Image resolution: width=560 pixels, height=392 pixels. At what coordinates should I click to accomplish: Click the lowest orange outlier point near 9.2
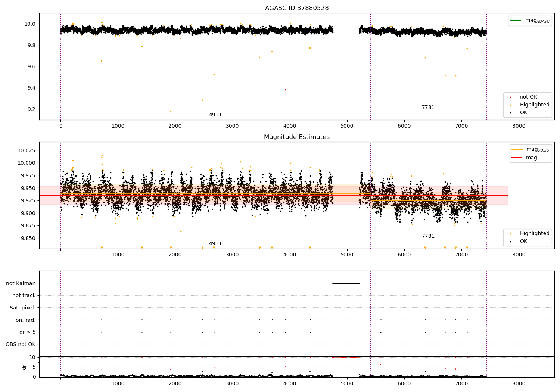pyautogui.click(x=171, y=111)
